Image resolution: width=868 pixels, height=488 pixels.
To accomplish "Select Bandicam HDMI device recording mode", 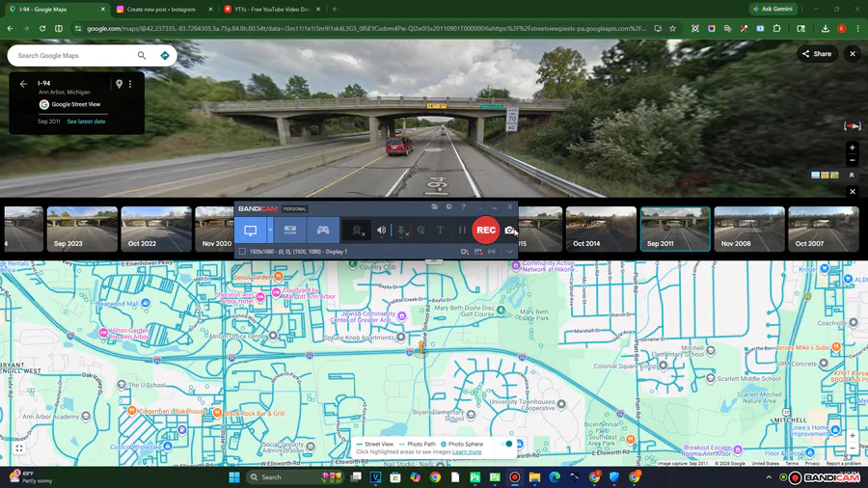I will click(290, 230).
